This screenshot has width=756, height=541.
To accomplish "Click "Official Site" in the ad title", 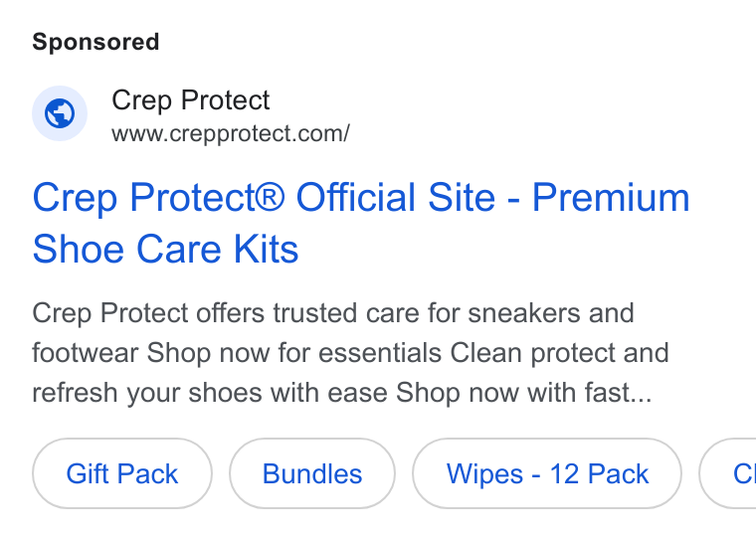I will coord(395,197).
